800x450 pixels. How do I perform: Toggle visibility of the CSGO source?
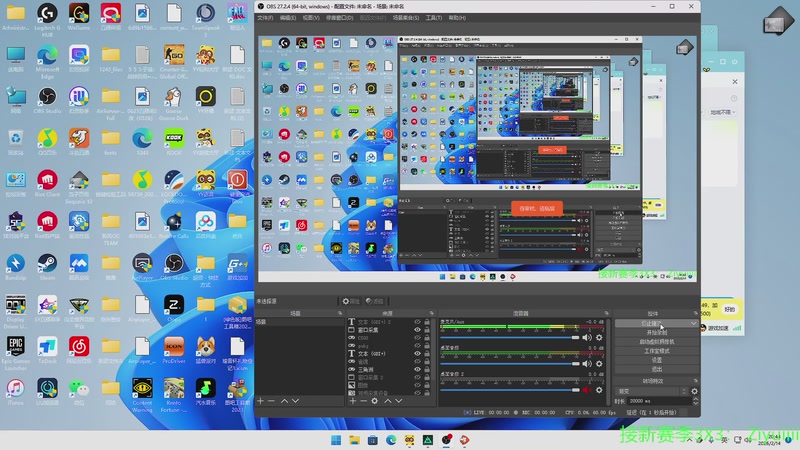[x=417, y=338]
